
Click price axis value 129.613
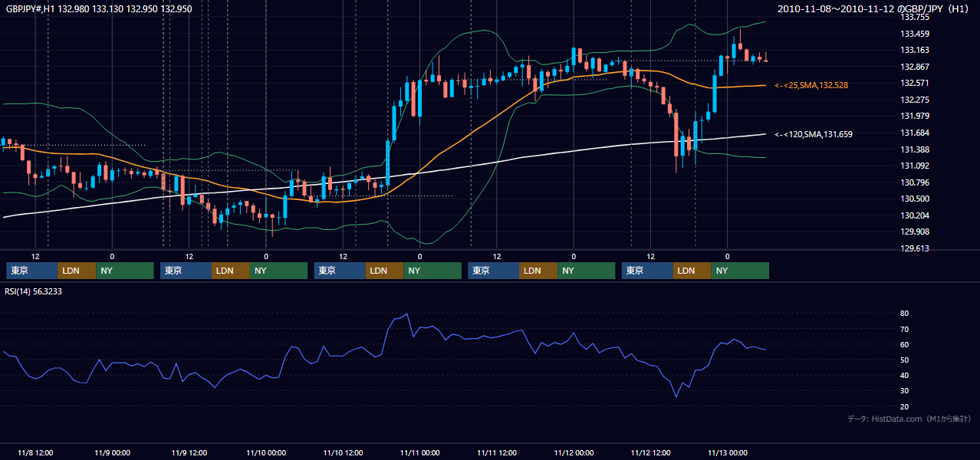click(916, 248)
